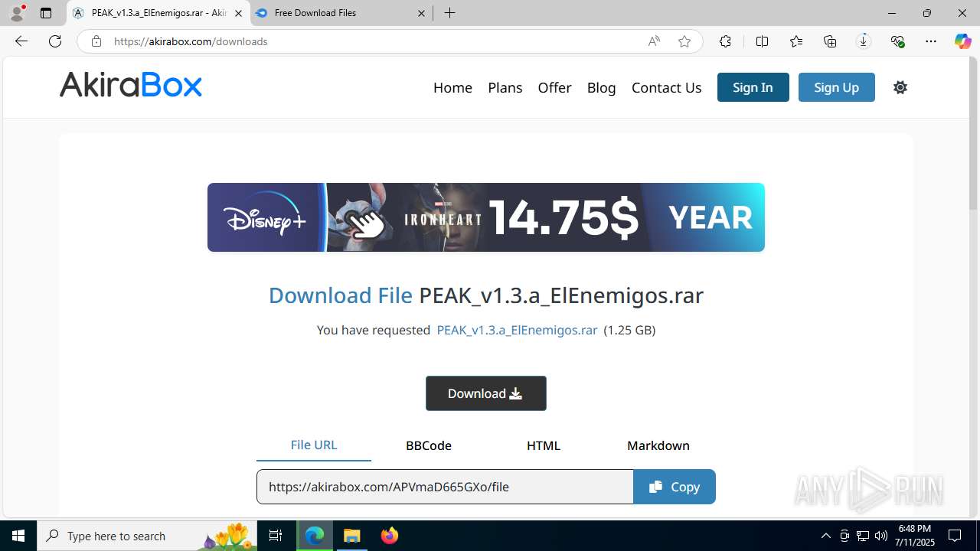Click the Edge profile icon
Screen dimensions: 980x551
pyautogui.click(x=17, y=13)
